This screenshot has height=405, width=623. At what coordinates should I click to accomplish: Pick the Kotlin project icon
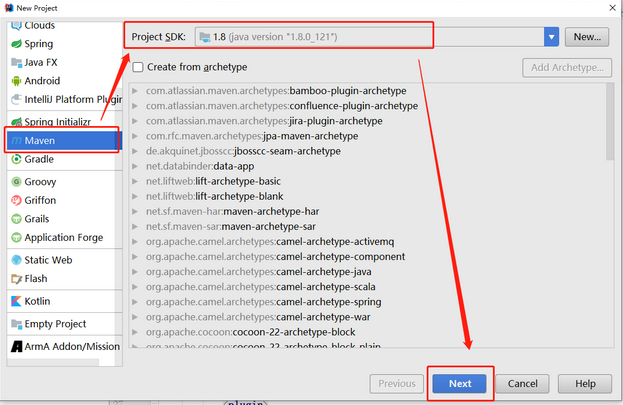[x=16, y=301]
